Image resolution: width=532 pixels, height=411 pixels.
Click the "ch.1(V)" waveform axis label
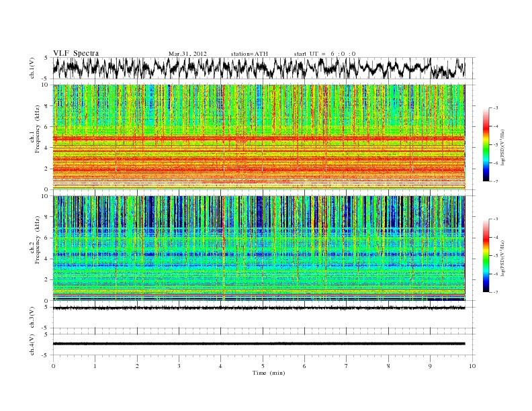point(32,68)
